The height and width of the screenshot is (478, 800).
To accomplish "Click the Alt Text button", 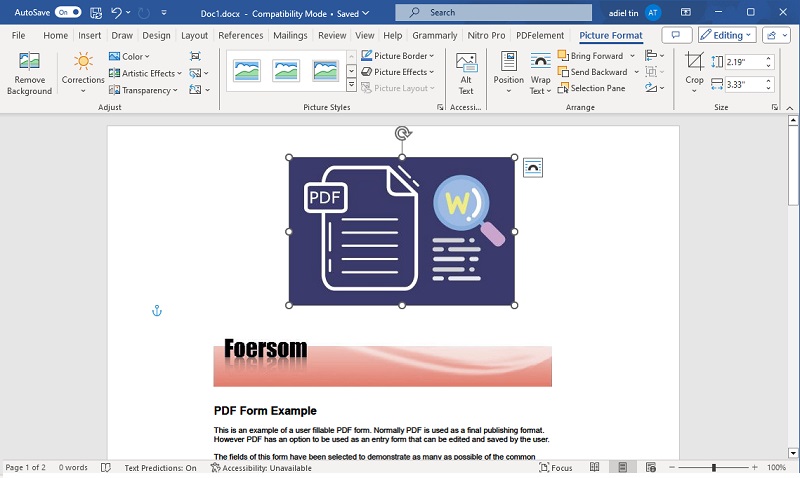I will 466,73.
